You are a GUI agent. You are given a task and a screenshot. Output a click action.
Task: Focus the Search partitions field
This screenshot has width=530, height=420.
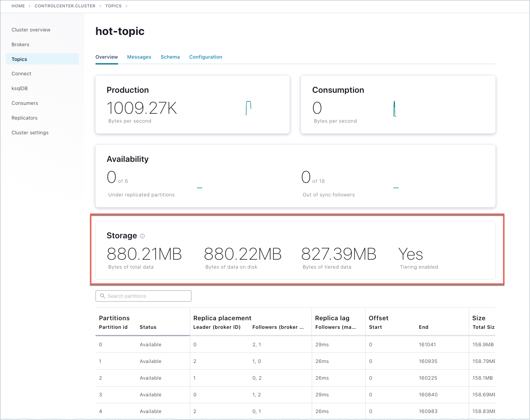pos(148,296)
